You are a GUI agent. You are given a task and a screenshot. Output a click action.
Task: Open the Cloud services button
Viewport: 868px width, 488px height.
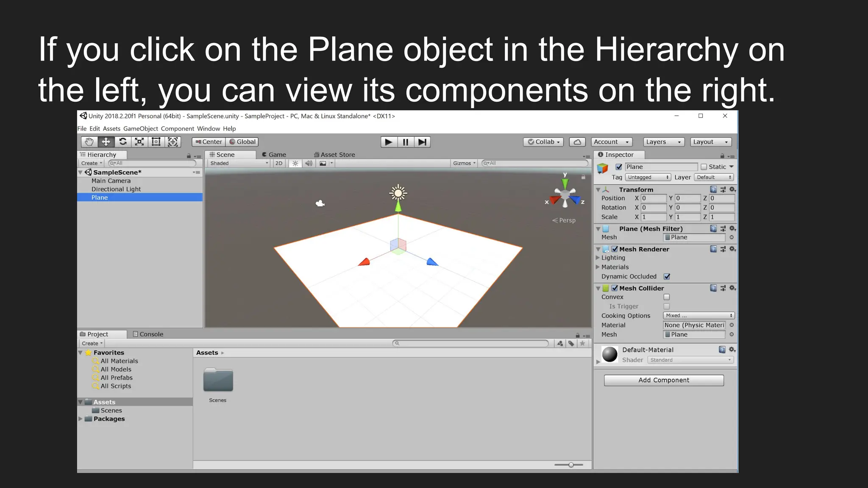577,142
